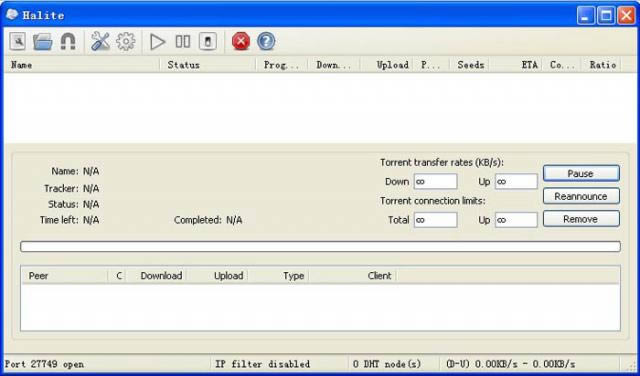640x376 pixels.
Task: Open help with the blue question mark icon
Action: point(266,42)
